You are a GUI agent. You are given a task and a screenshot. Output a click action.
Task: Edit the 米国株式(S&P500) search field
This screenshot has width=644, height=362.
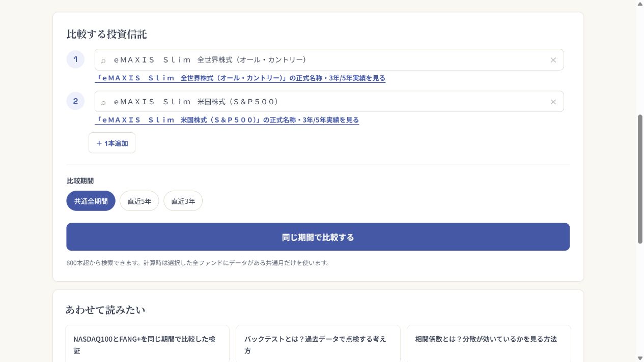pos(329,101)
